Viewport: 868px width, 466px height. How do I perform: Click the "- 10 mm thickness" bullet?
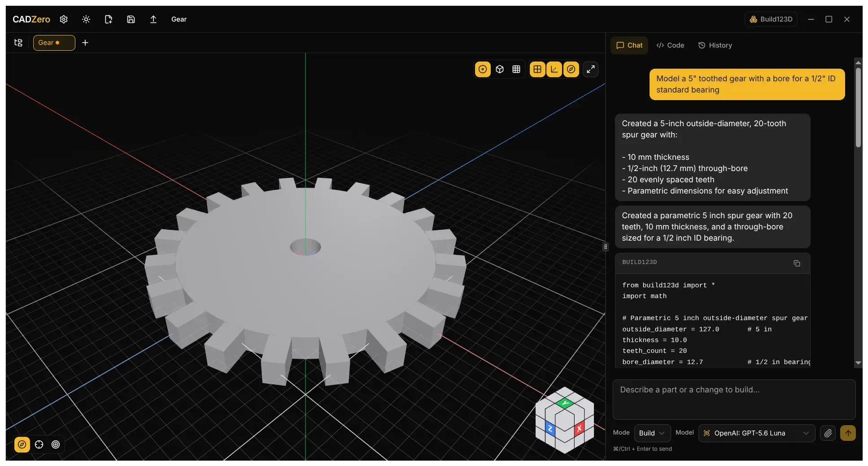(655, 157)
